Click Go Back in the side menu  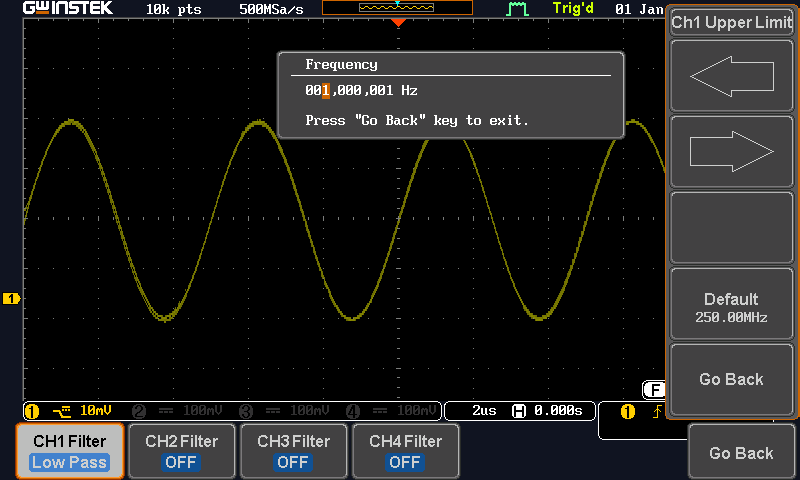(732, 380)
